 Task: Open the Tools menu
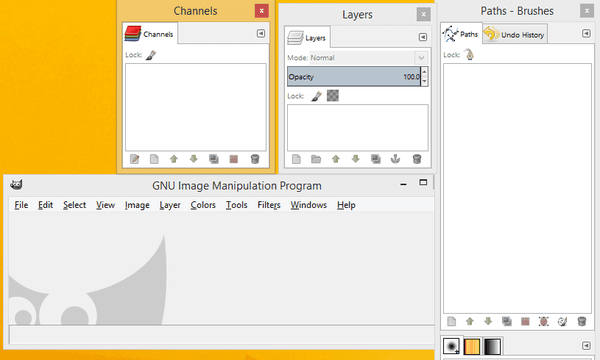coord(236,205)
